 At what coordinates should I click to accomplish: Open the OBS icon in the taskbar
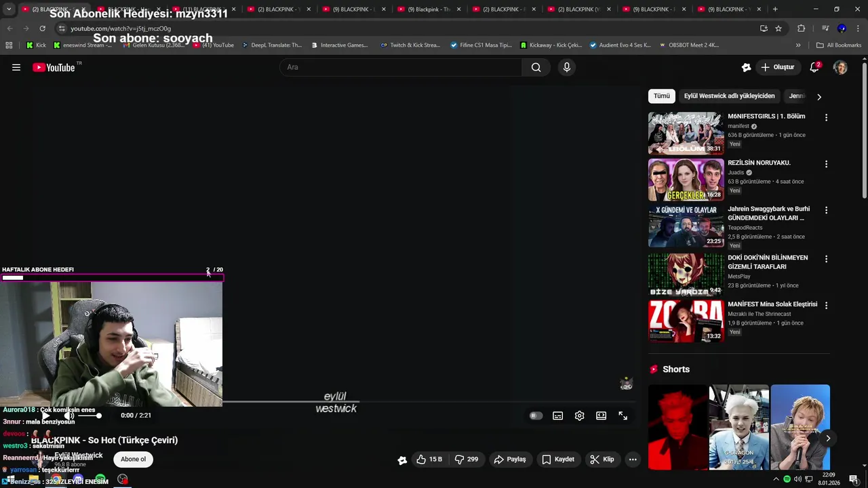122,479
